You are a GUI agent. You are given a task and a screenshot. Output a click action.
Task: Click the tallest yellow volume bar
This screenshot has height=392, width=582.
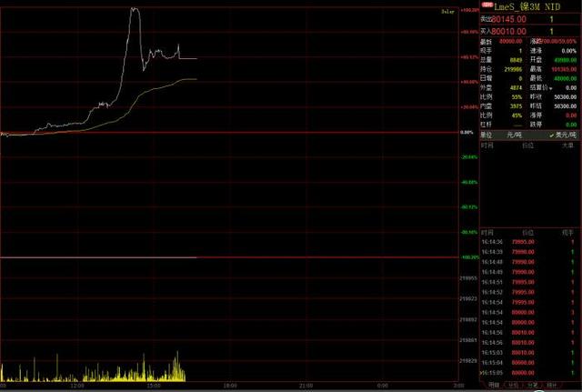[177, 367]
